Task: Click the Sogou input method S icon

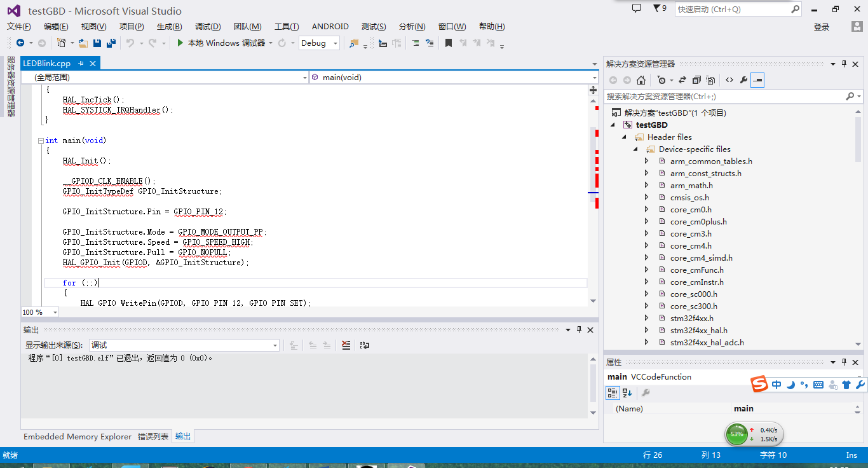Action: 759,384
